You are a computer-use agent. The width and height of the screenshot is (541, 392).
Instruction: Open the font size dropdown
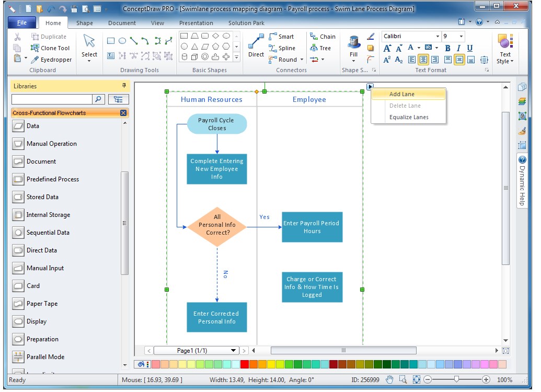click(461, 36)
